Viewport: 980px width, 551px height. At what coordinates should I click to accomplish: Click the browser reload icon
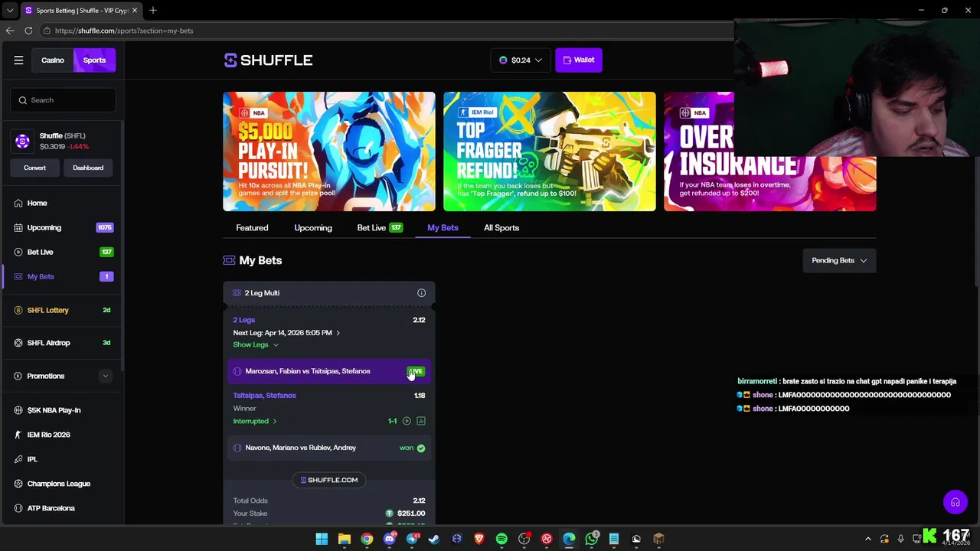pyautogui.click(x=28, y=31)
